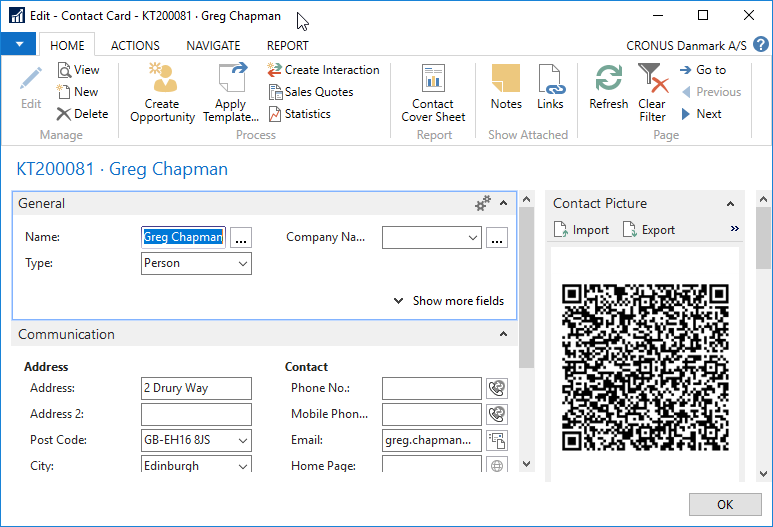Print Contact Cover Sheet report

pos(433,93)
